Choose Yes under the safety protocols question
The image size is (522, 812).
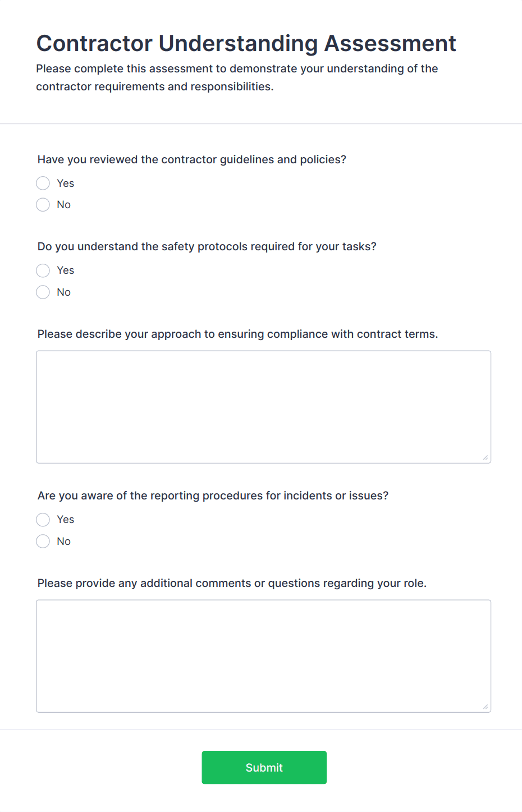tap(43, 270)
